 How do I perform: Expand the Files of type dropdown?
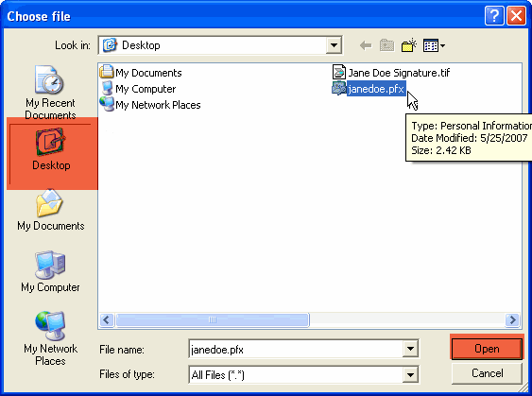[x=410, y=374]
